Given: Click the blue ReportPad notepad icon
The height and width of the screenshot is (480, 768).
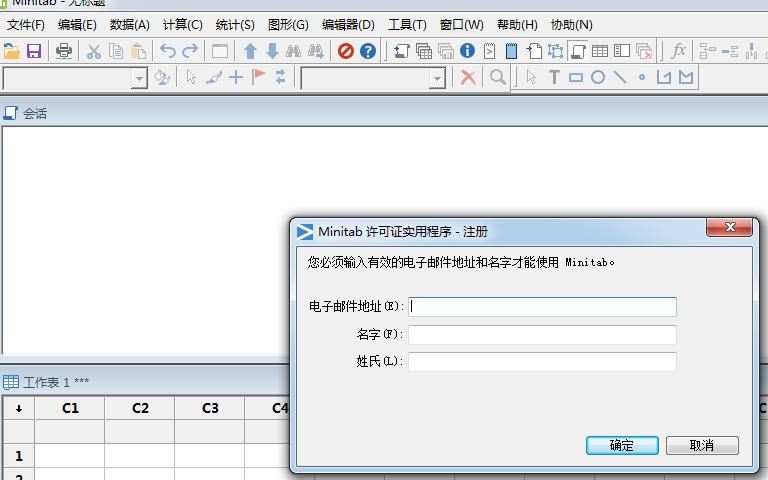Looking at the screenshot, I should point(511,51).
